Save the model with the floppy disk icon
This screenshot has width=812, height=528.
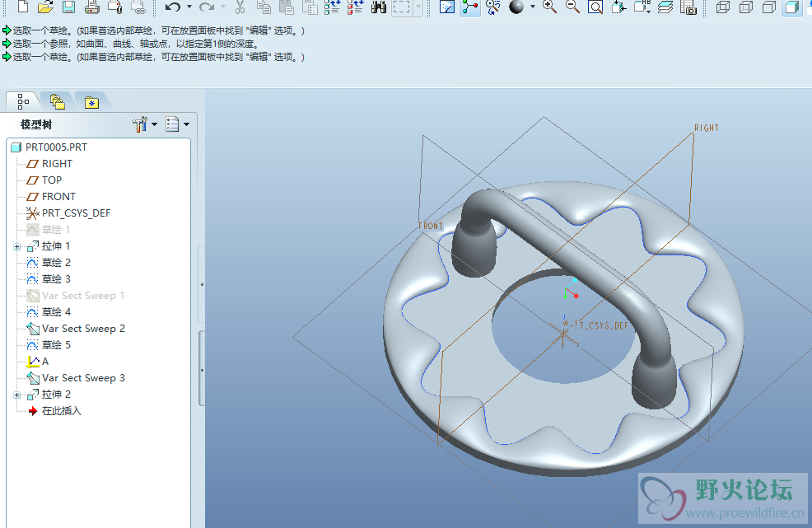68,7
